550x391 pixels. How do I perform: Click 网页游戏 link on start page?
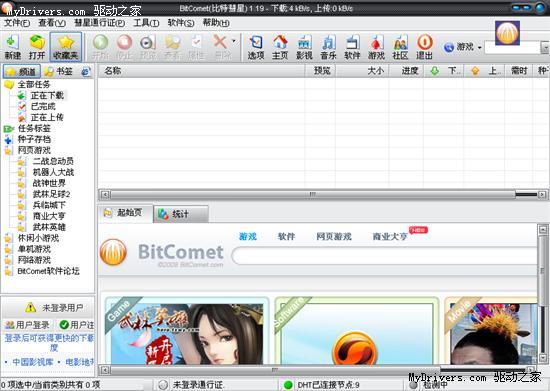(334, 236)
